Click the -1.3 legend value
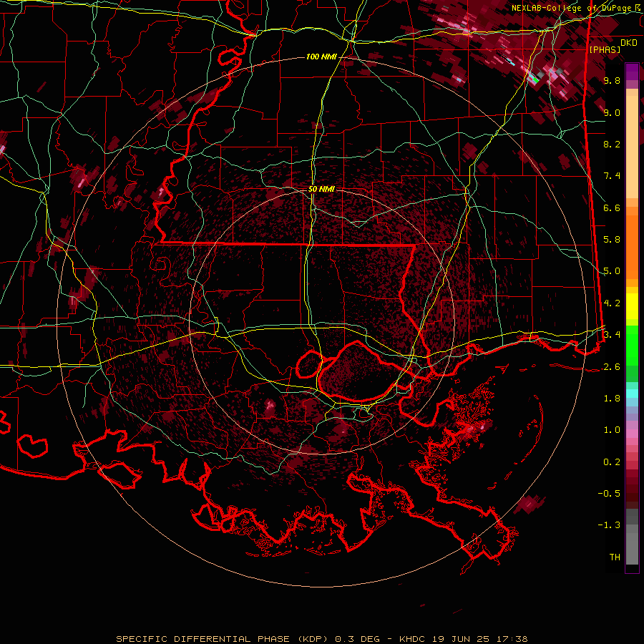Viewport: 644px width, 644px height. click(x=609, y=525)
